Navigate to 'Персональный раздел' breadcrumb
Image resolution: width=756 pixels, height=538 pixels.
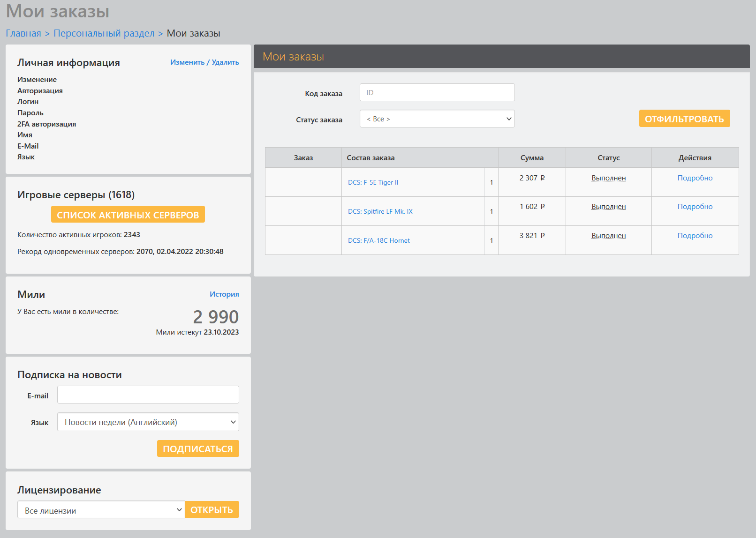tap(104, 33)
